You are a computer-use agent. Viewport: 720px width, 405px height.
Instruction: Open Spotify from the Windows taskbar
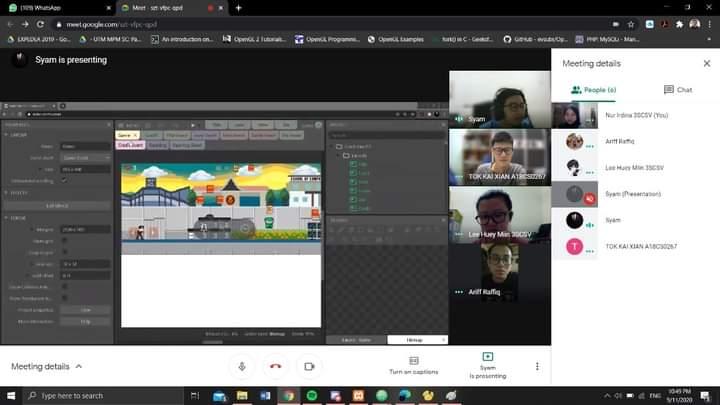(x=311, y=396)
